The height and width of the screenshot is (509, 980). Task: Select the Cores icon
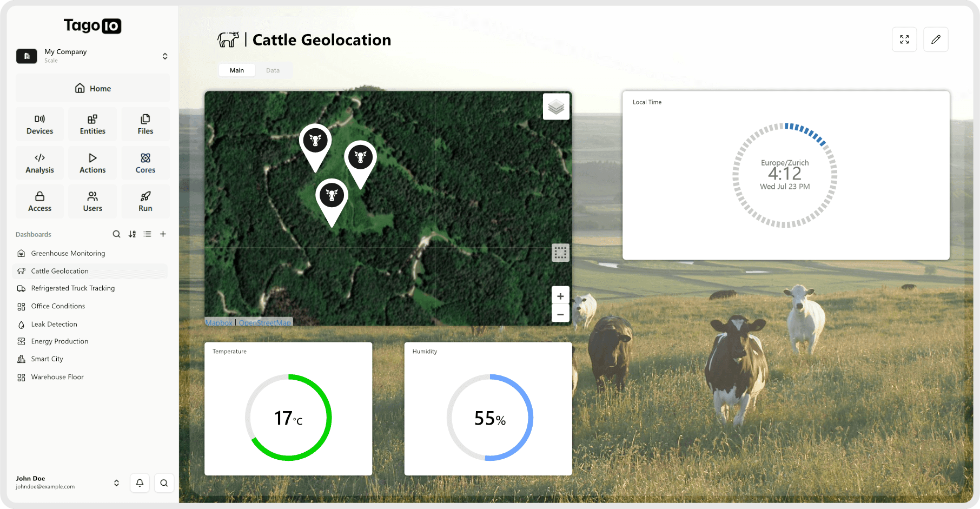click(x=145, y=162)
